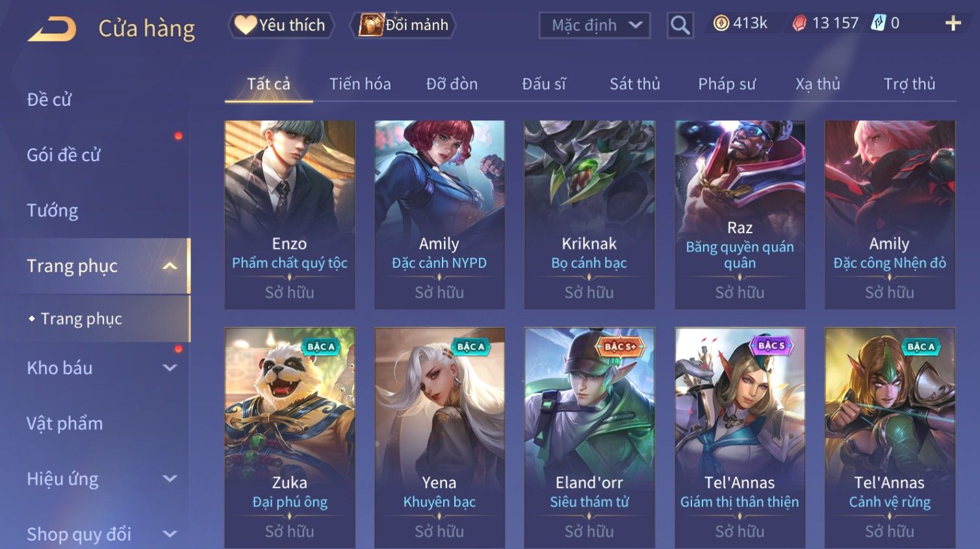Open Đổi mảnh fragment exchange
This screenshot has width=980, height=549.
pos(403,25)
